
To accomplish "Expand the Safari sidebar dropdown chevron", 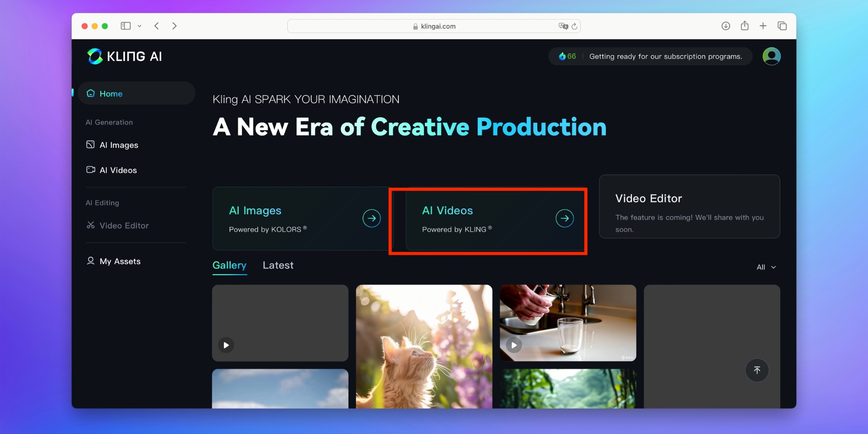I will pyautogui.click(x=139, y=26).
